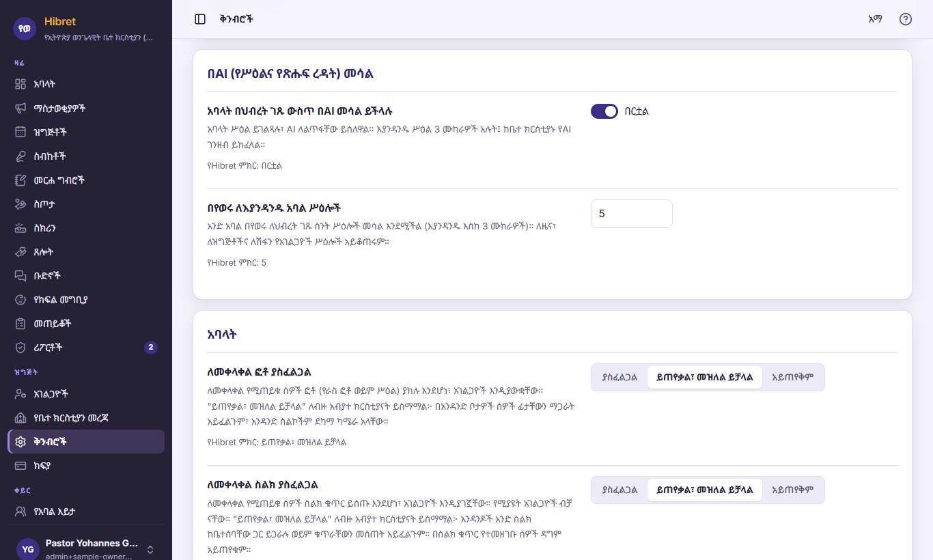This screenshot has height=560, width=933.
Task: Click the smiley icon beside የክፍል መግቢያ
Action: (x=20, y=299)
